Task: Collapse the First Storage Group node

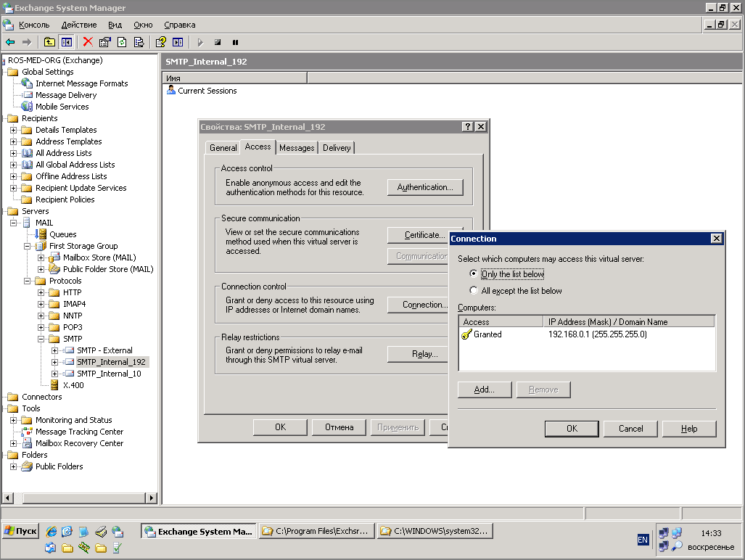Action: (27, 246)
